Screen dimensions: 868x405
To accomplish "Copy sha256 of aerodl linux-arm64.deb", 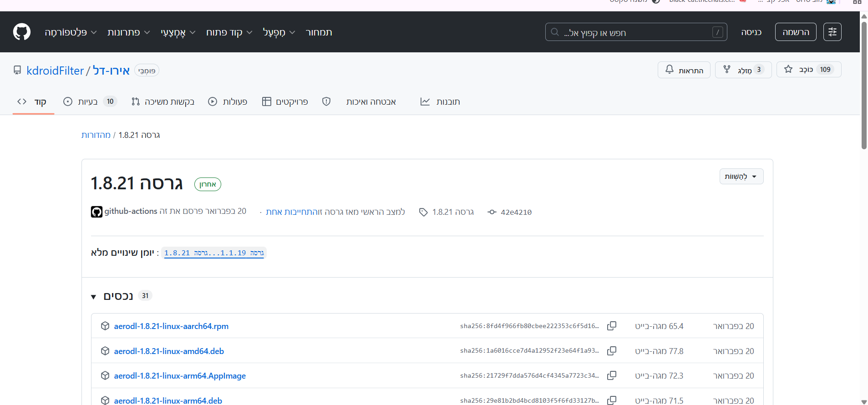I will [612, 400].
